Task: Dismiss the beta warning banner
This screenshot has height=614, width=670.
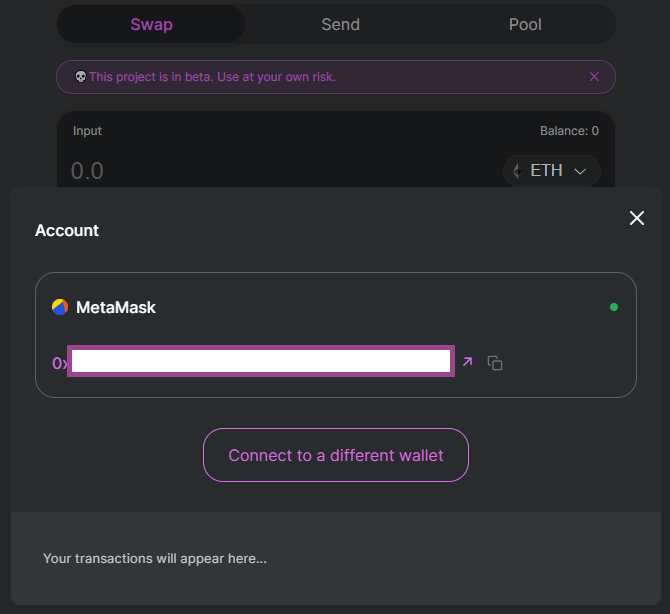Action: [x=594, y=76]
